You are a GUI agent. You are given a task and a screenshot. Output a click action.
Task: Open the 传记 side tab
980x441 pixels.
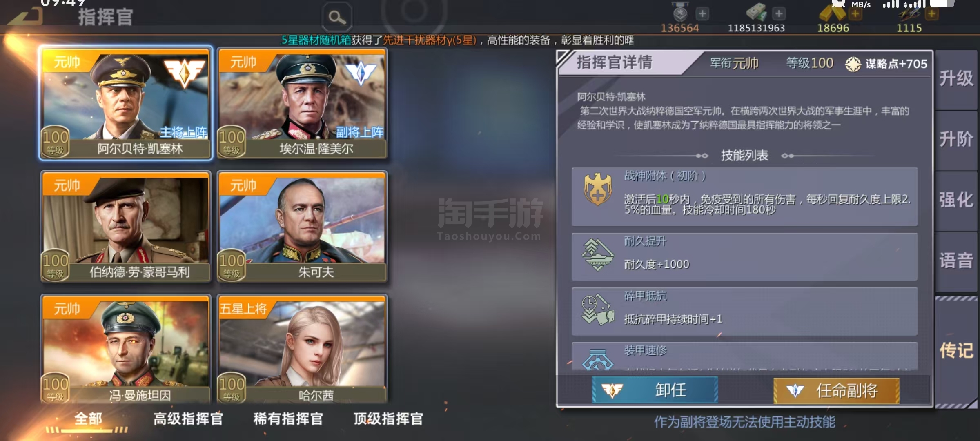pos(956,350)
